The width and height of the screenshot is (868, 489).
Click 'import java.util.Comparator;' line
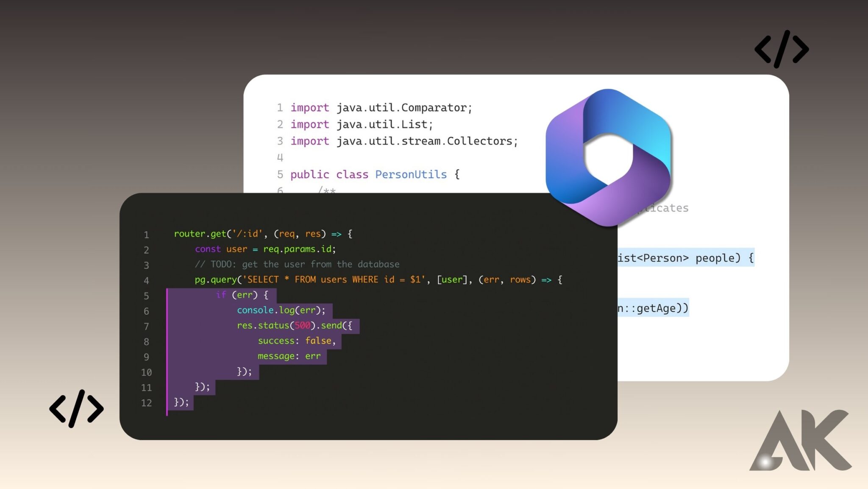pos(381,108)
